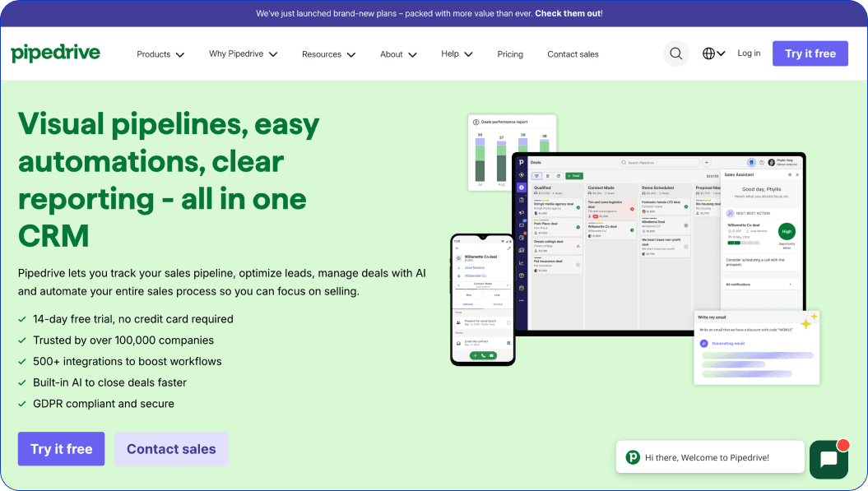Click the lavender Contact sales hero button
Image resolution: width=868 pixels, height=491 pixels.
pos(171,449)
